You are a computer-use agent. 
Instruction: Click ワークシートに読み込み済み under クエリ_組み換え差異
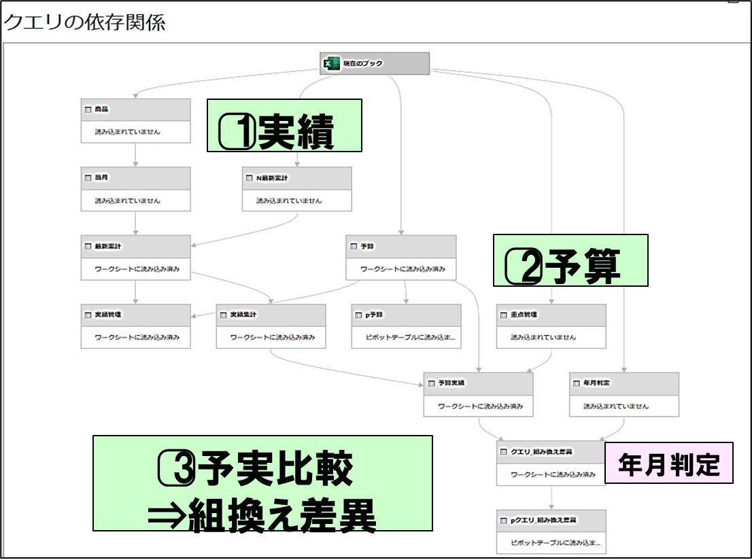(x=553, y=474)
